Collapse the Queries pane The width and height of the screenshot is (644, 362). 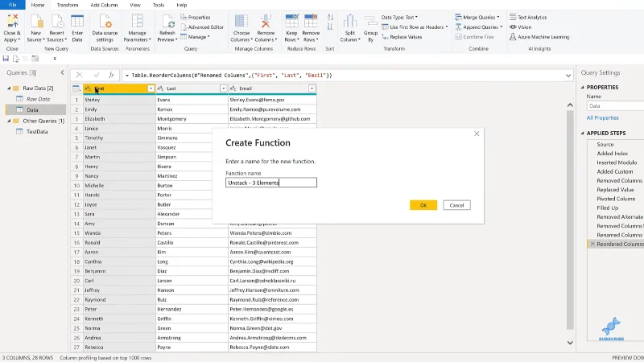(62, 72)
